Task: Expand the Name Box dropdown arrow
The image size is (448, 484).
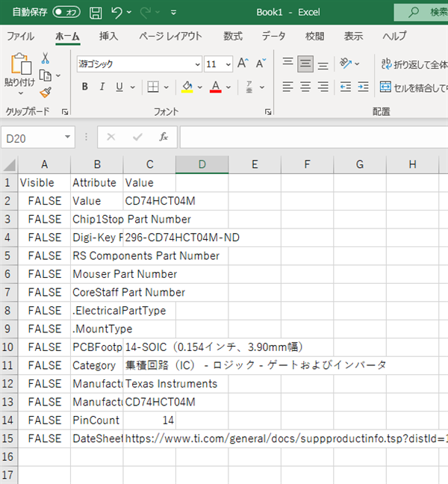Action: (67, 137)
